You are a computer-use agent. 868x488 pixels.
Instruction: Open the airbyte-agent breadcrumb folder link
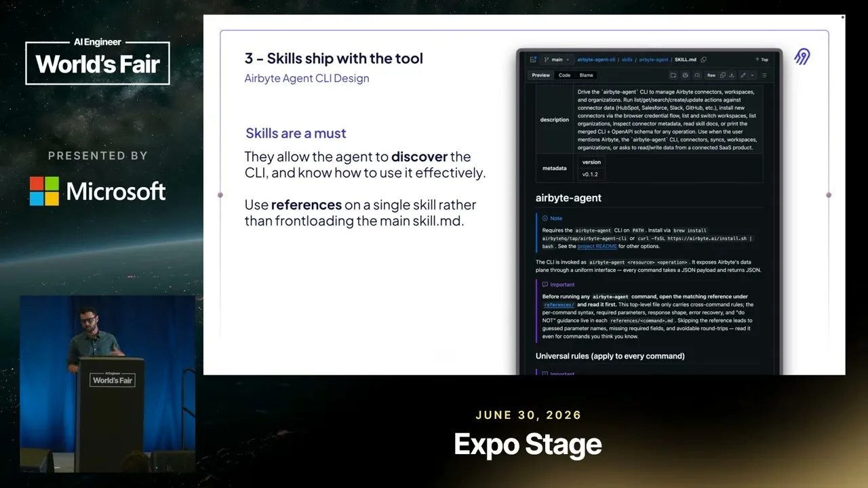pyautogui.click(x=654, y=60)
